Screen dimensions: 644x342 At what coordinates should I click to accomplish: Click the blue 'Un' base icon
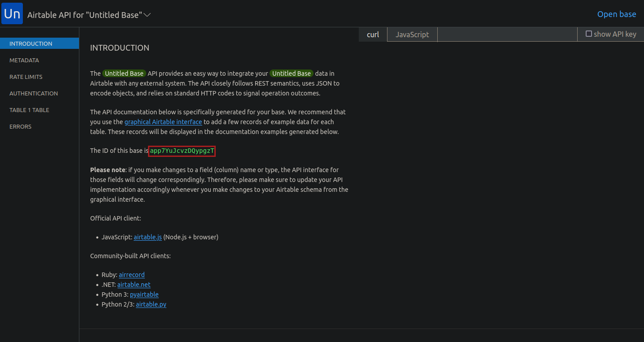12,13
